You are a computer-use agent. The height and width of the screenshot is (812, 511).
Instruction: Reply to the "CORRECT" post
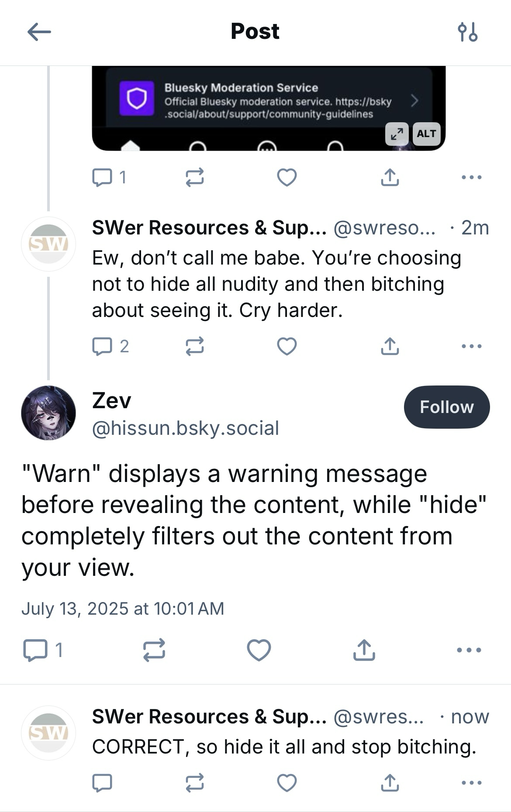point(102,783)
